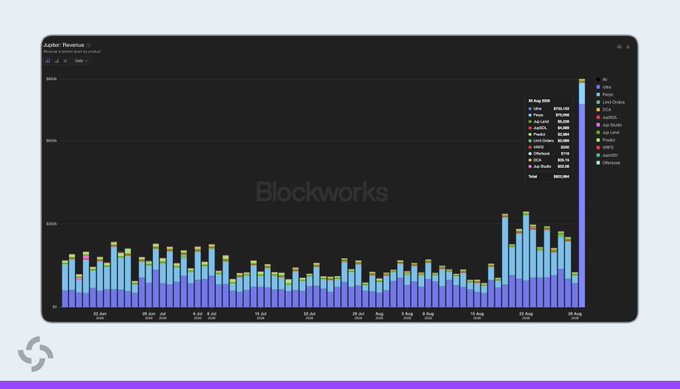Click the Total row in tooltip

(x=549, y=177)
